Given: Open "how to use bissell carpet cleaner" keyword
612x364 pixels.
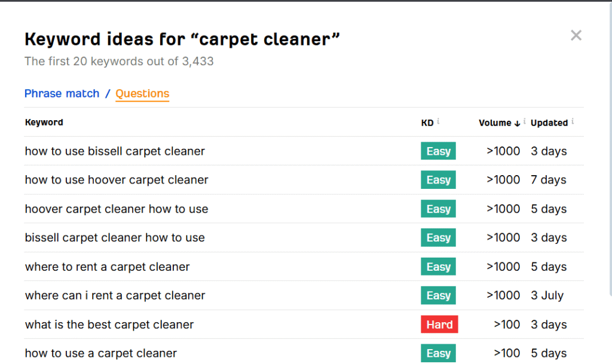Looking at the screenshot, I should pyautogui.click(x=115, y=151).
